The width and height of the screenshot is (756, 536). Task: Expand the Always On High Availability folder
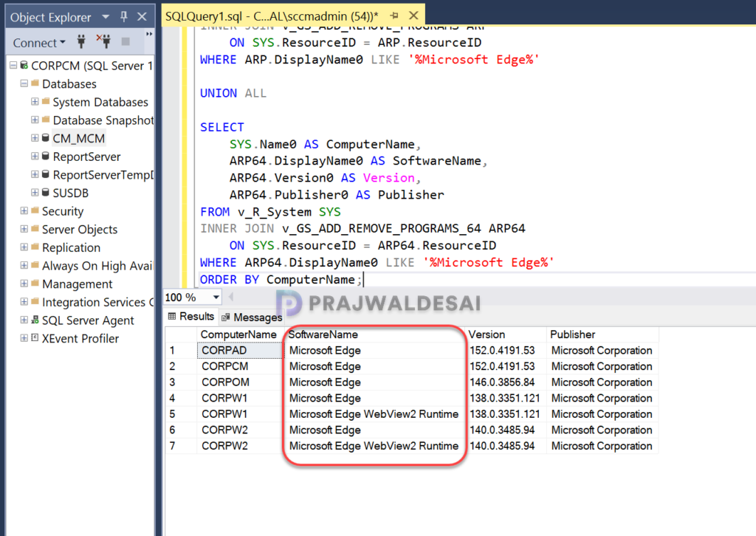click(24, 265)
